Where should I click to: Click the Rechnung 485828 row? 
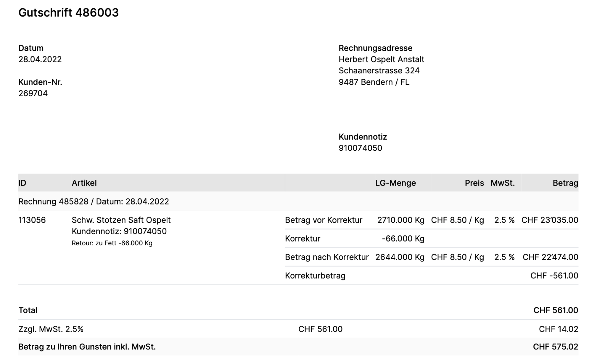coord(94,202)
